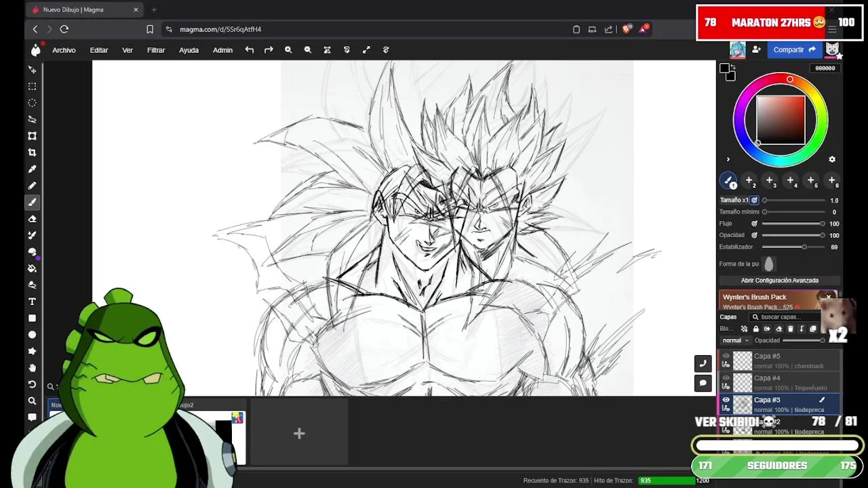
Task: Toggle pressure control for Tamaño
Action: pos(754,200)
